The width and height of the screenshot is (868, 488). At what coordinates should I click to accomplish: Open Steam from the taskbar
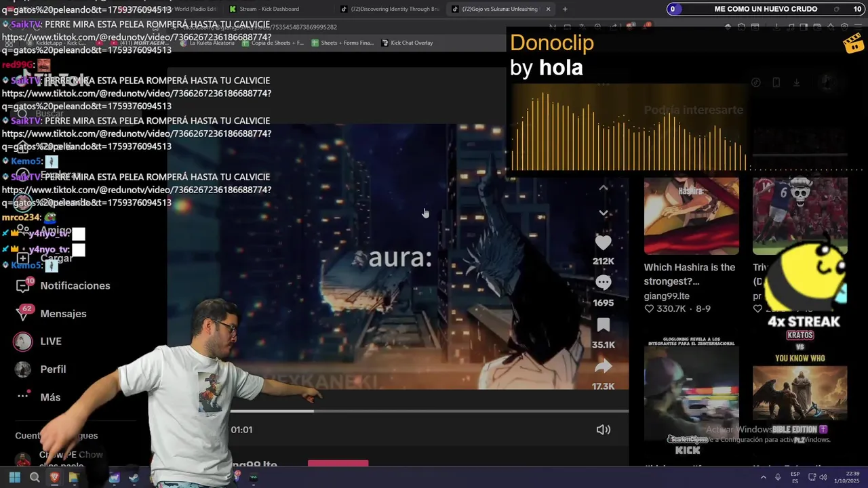point(134,477)
